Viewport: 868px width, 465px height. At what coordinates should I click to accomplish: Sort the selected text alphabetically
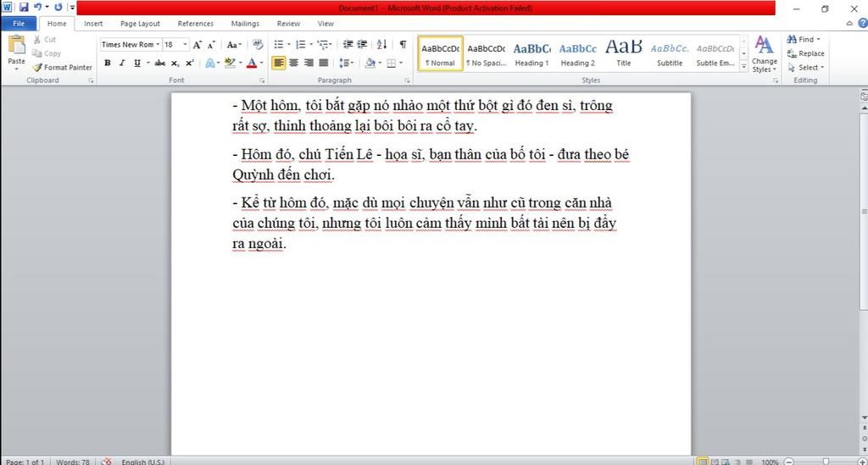click(382, 45)
